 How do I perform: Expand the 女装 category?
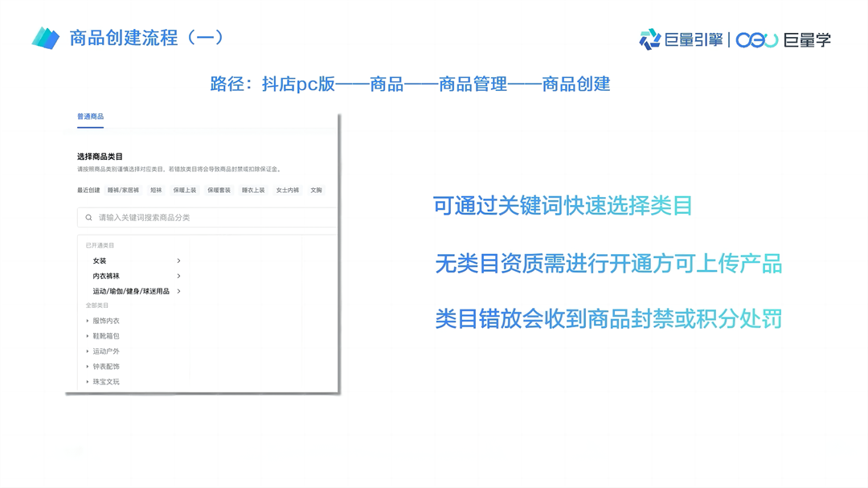tap(99, 261)
